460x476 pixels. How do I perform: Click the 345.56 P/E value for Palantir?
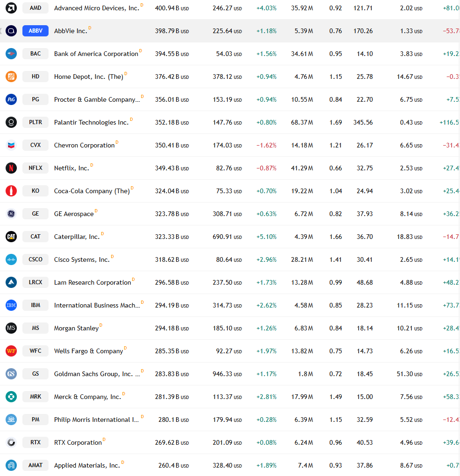(363, 122)
